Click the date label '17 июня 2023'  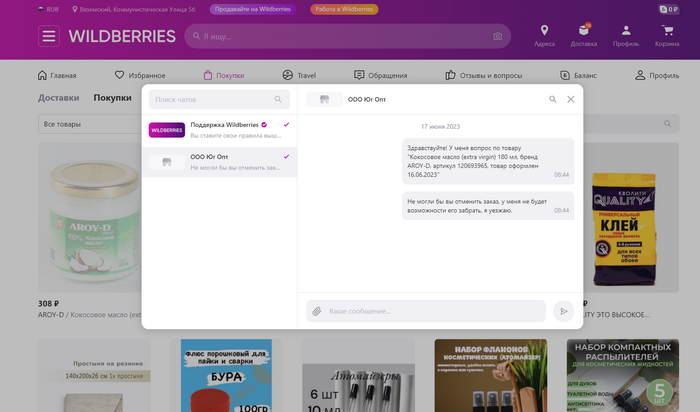coord(440,127)
